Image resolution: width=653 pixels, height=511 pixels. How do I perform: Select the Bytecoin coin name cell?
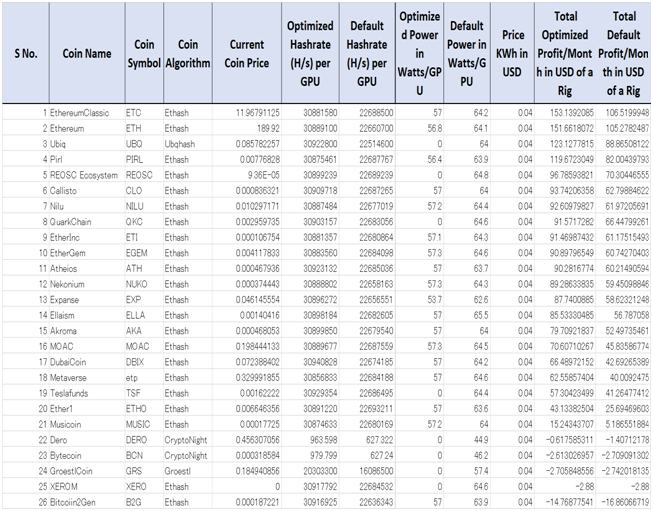[87, 456]
